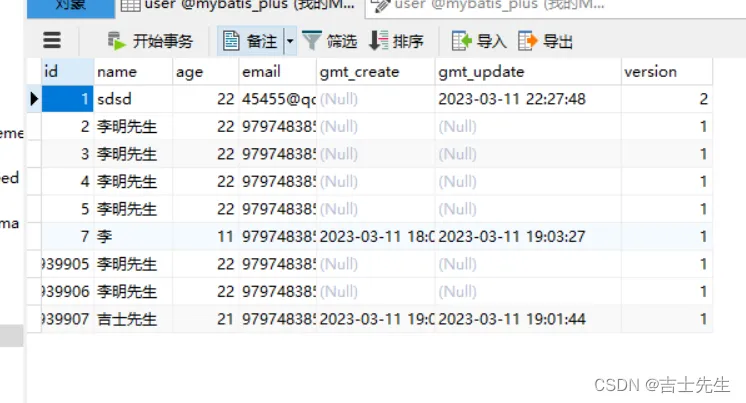The height and width of the screenshot is (403, 746).
Task: Expand the Memo (备注) dropdown arrow
Action: (x=290, y=41)
